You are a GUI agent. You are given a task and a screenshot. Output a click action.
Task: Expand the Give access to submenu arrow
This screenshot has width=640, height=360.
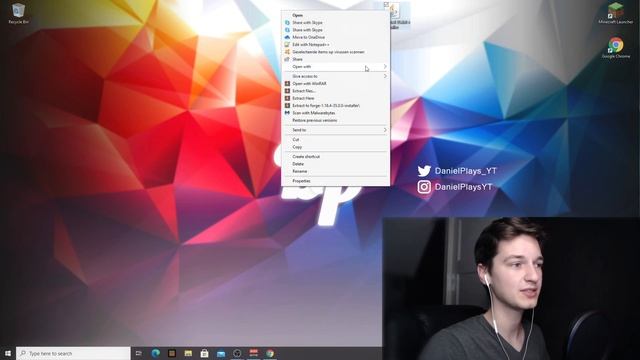[x=385, y=76]
